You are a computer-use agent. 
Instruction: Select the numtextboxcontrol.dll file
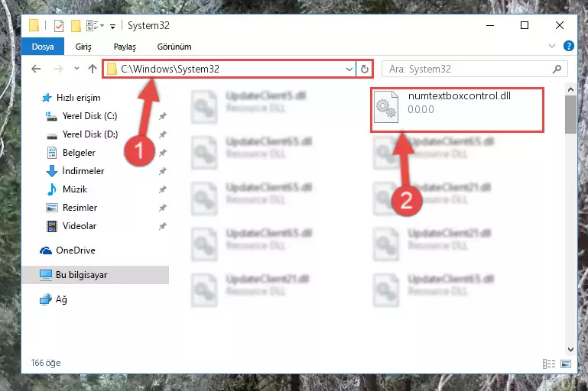pyautogui.click(x=457, y=110)
